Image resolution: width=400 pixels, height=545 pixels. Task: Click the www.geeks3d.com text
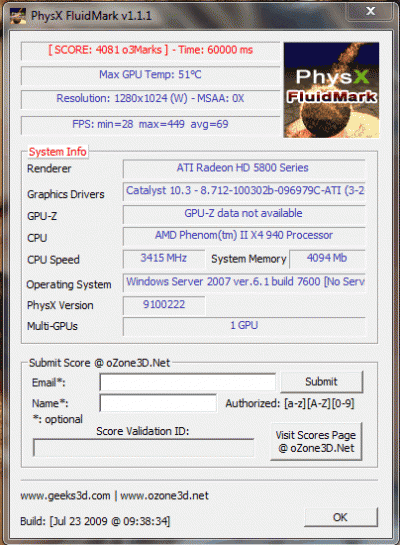(x=65, y=495)
